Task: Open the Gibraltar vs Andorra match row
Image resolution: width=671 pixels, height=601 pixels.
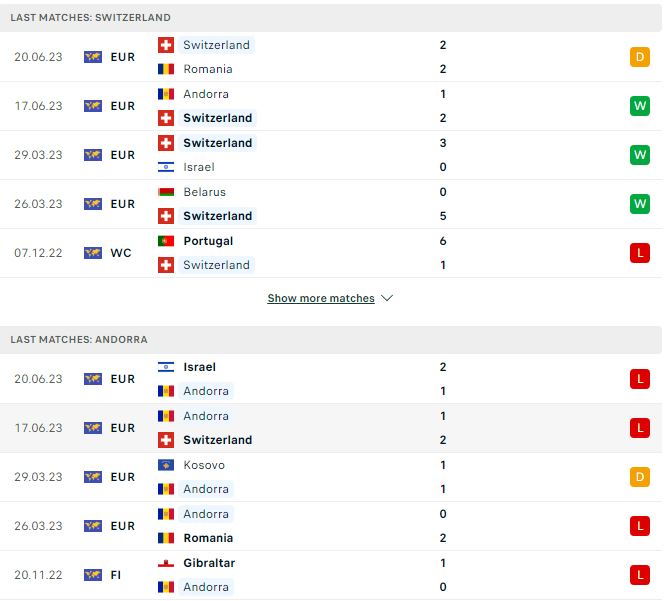Action: [x=331, y=575]
